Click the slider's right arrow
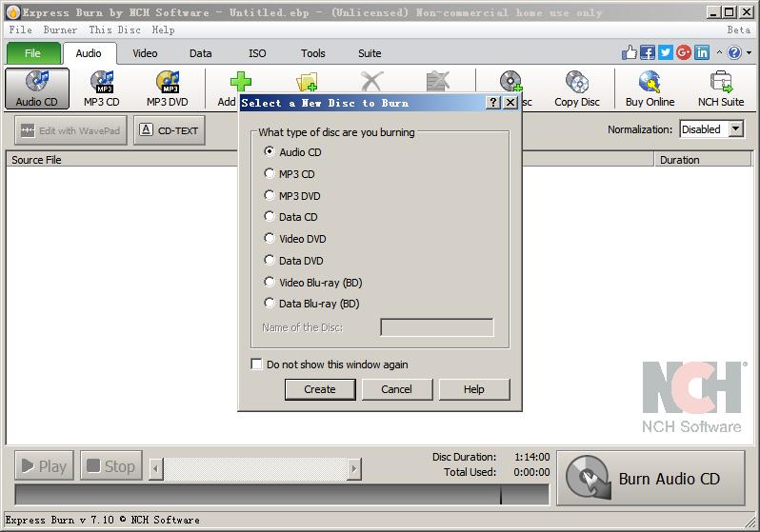The width and height of the screenshot is (760, 532). 354,468
